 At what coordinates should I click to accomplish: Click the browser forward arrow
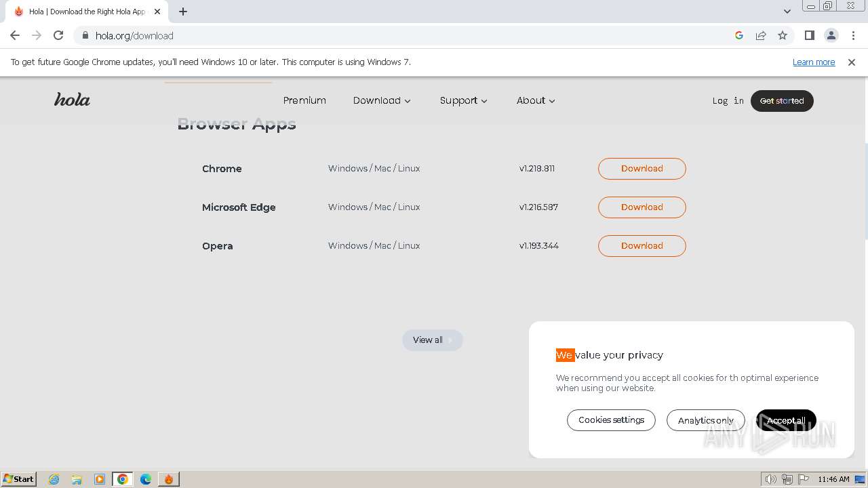coord(37,35)
